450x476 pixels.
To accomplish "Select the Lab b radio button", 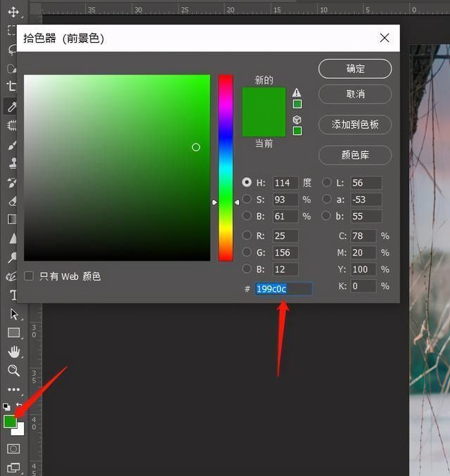I will (x=326, y=216).
